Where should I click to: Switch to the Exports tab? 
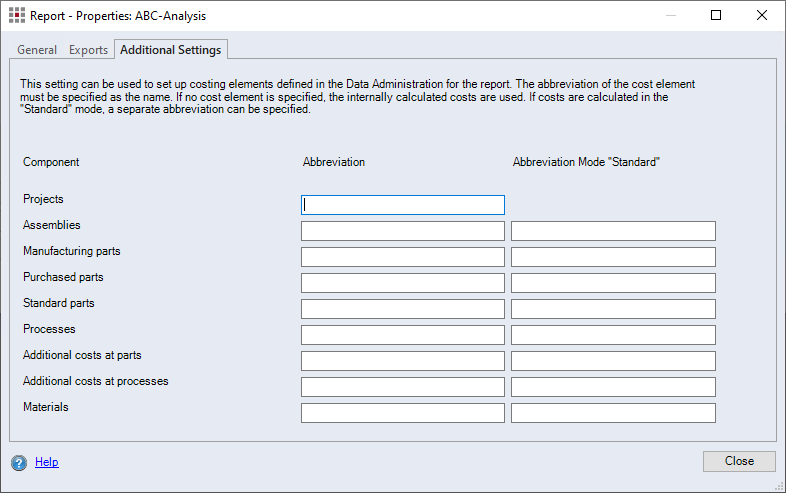[88, 50]
